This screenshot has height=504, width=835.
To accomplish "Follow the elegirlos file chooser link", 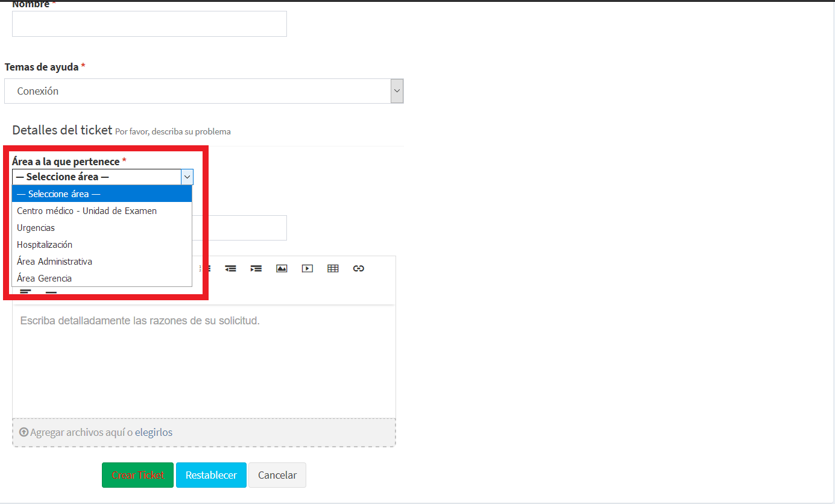I will [154, 432].
